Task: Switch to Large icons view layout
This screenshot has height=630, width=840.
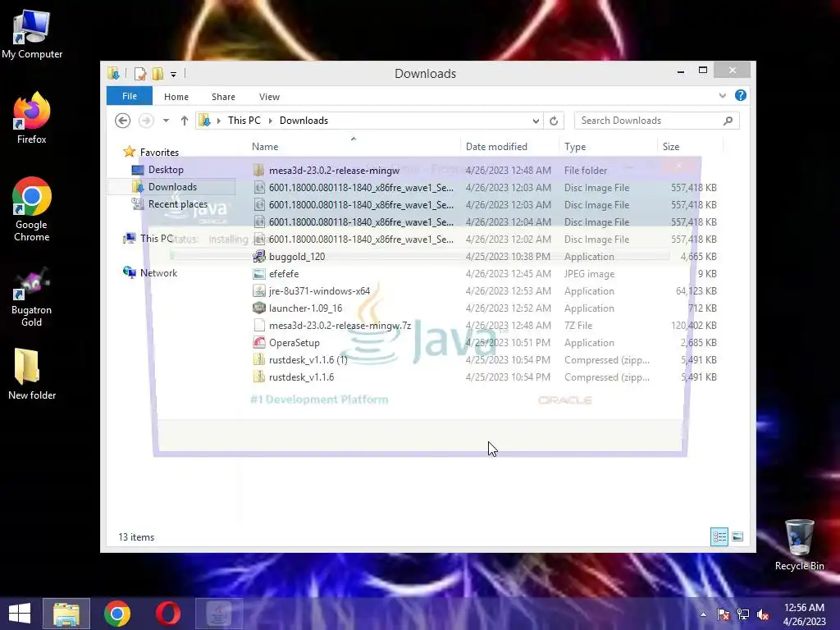Action: point(737,536)
